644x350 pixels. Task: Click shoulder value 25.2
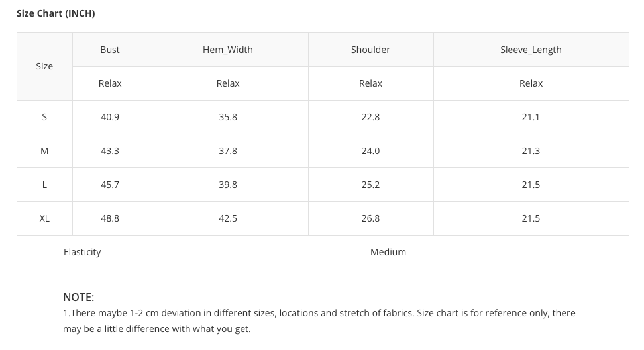pyautogui.click(x=370, y=185)
